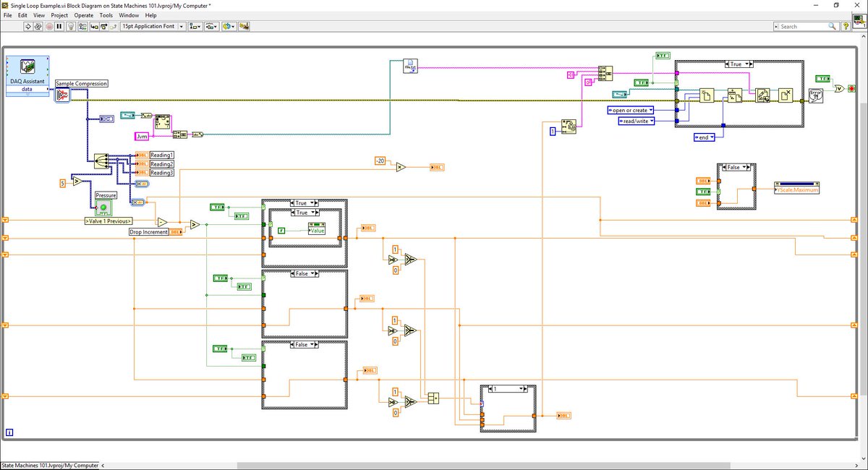This screenshot has width=868, height=470.
Task: Open the Operate menu
Action: [83, 14]
